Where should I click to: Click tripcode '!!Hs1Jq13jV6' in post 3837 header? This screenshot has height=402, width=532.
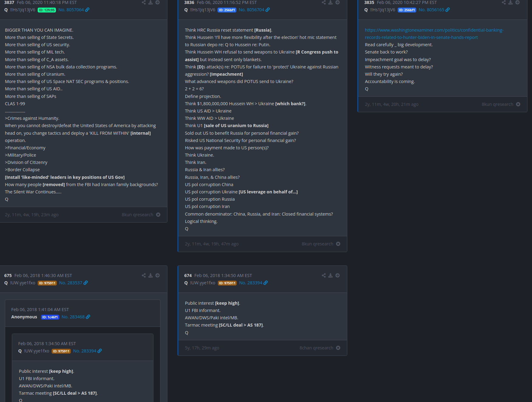point(22,10)
